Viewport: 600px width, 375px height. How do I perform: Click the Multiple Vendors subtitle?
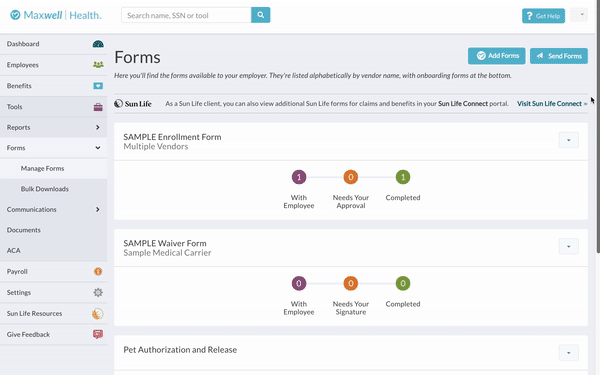(156, 147)
